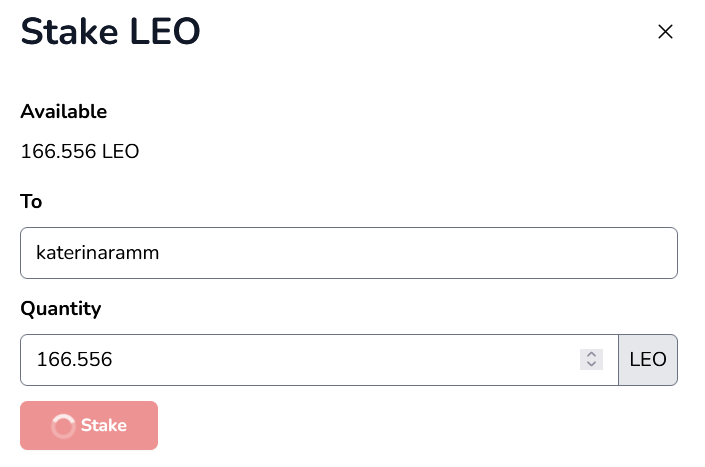Click the loading spinner on Stake button
This screenshot has width=705, height=467.
[63, 426]
